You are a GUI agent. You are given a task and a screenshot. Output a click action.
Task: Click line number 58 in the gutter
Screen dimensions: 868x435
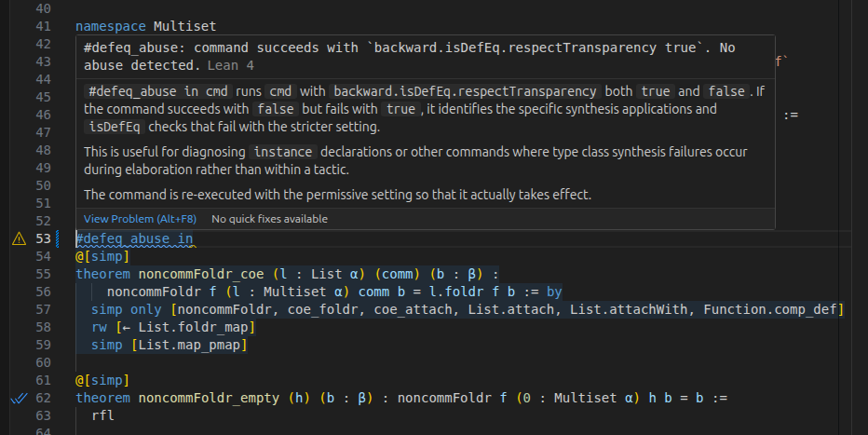coord(43,328)
